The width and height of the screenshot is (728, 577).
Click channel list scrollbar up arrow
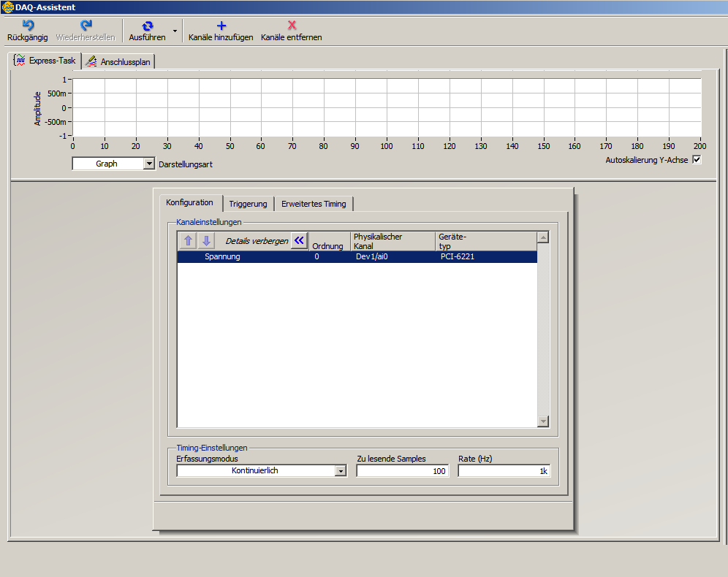click(x=543, y=237)
